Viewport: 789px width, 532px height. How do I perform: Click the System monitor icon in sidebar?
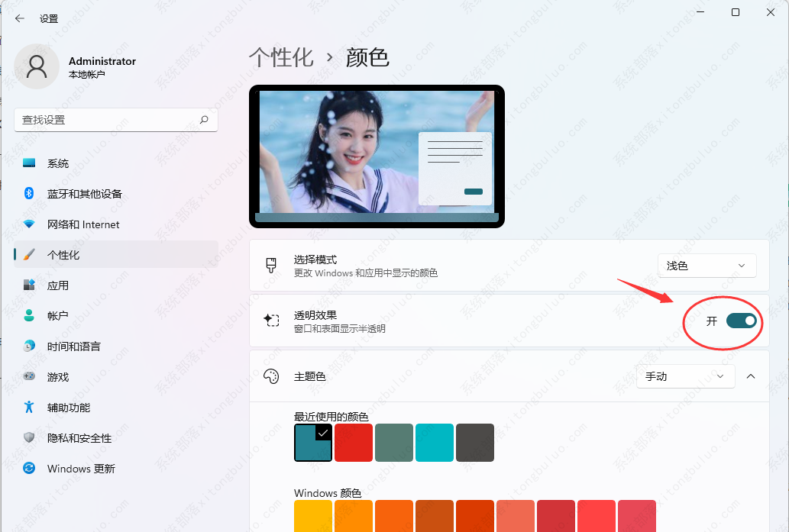click(30, 163)
